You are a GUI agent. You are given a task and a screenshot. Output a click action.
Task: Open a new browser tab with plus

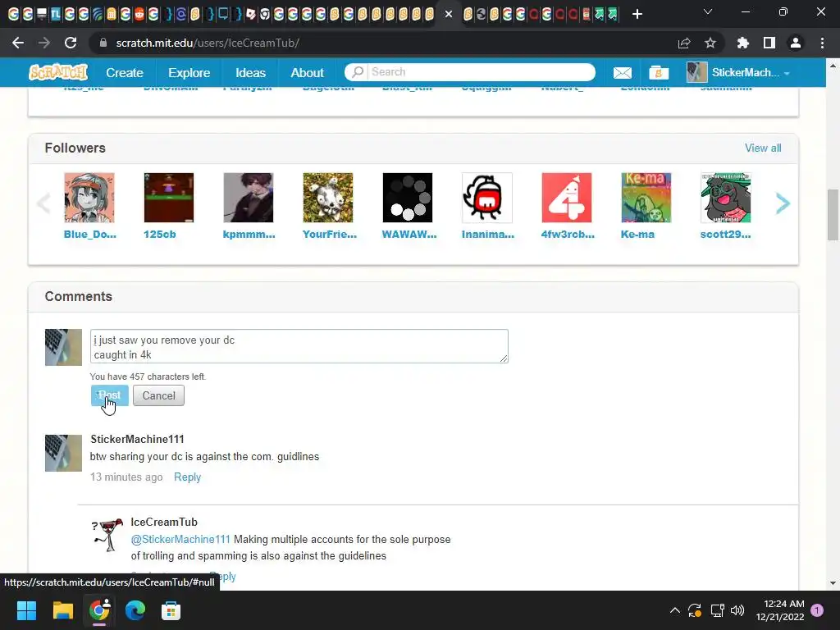pyautogui.click(x=637, y=14)
